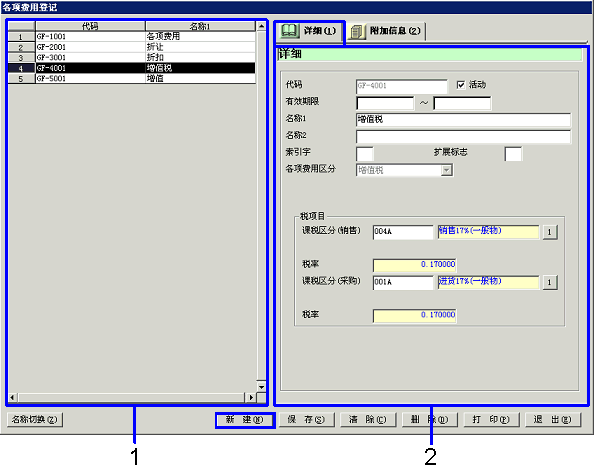Switch to 详细 (1) tab
Viewport: 594px width, 472px height.
coord(310,31)
